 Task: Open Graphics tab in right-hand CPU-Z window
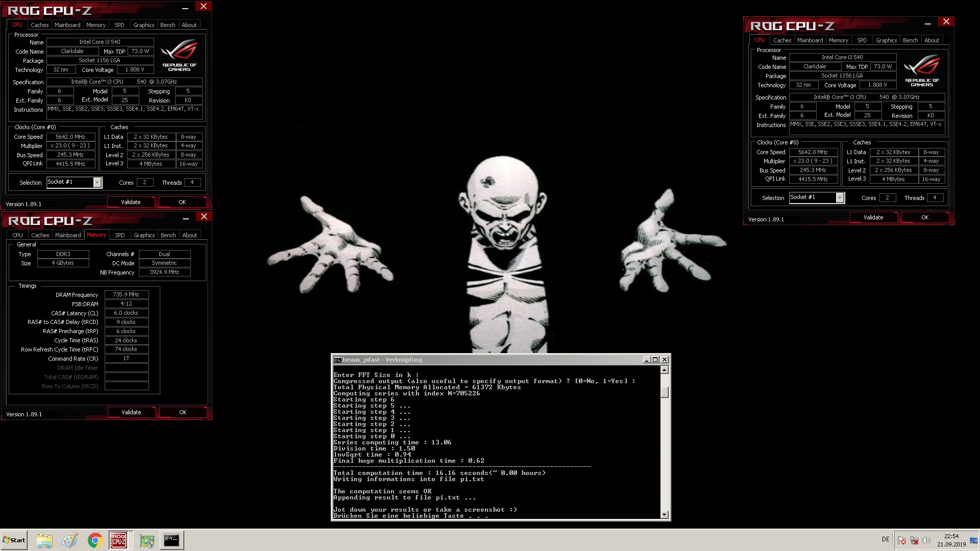click(x=886, y=40)
